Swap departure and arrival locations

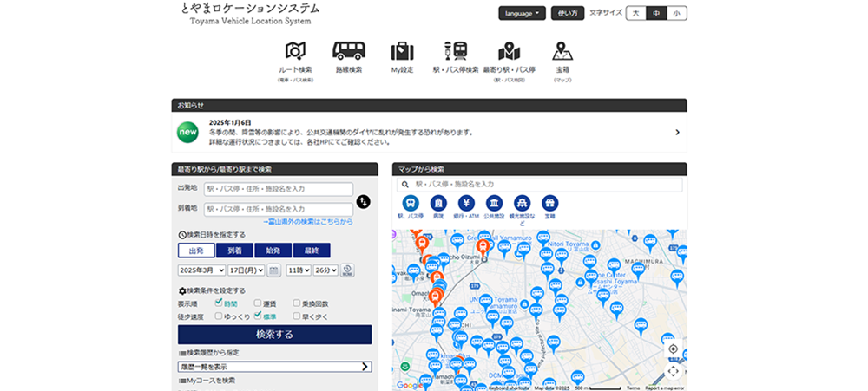tap(364, 201)
